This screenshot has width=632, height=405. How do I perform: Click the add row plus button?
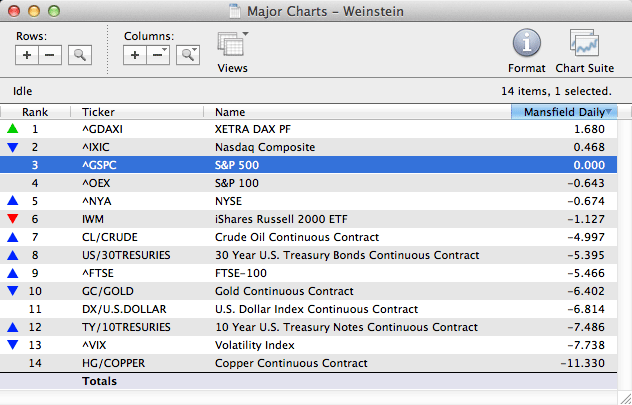tap(28, 55)
